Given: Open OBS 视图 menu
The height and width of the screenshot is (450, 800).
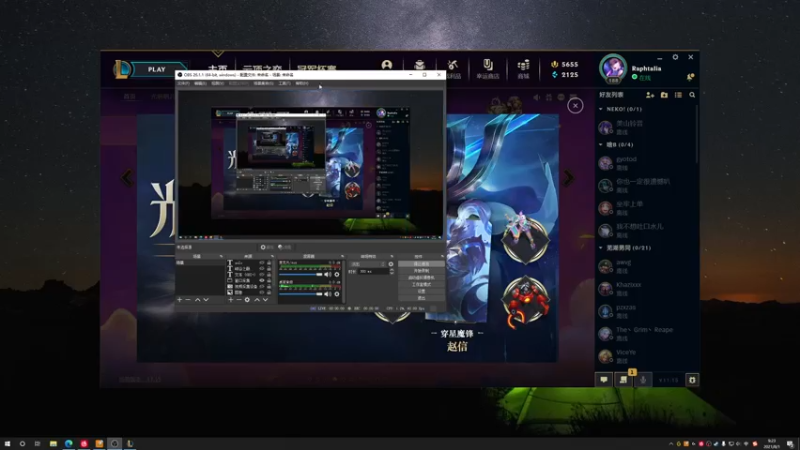Looking at the screenshot, I should 217,83.
